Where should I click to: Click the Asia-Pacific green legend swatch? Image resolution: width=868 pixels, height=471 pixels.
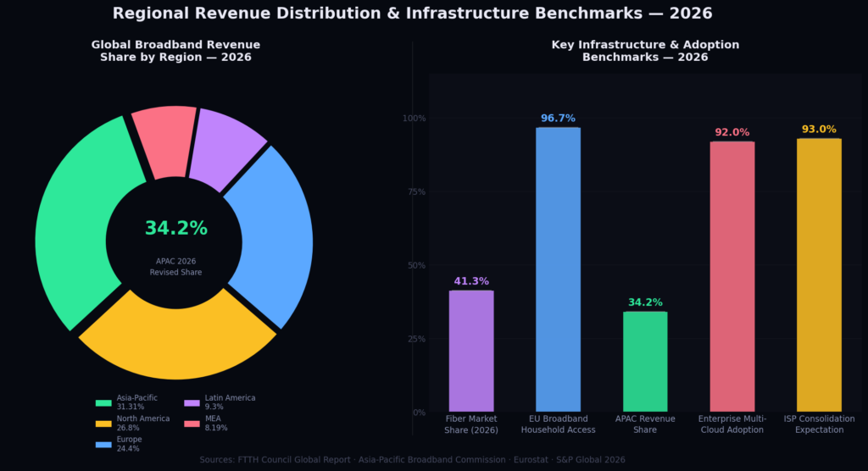[103, 403]
